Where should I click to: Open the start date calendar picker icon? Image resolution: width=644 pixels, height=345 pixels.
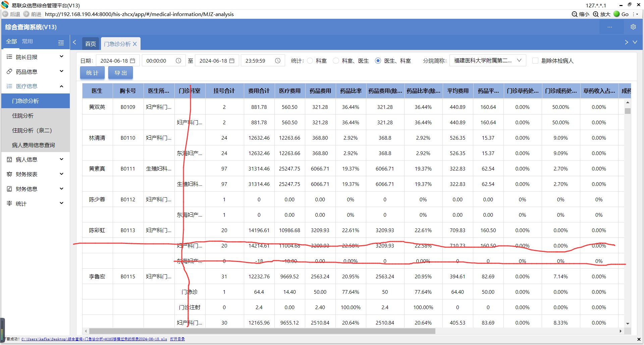pos(132,61)
